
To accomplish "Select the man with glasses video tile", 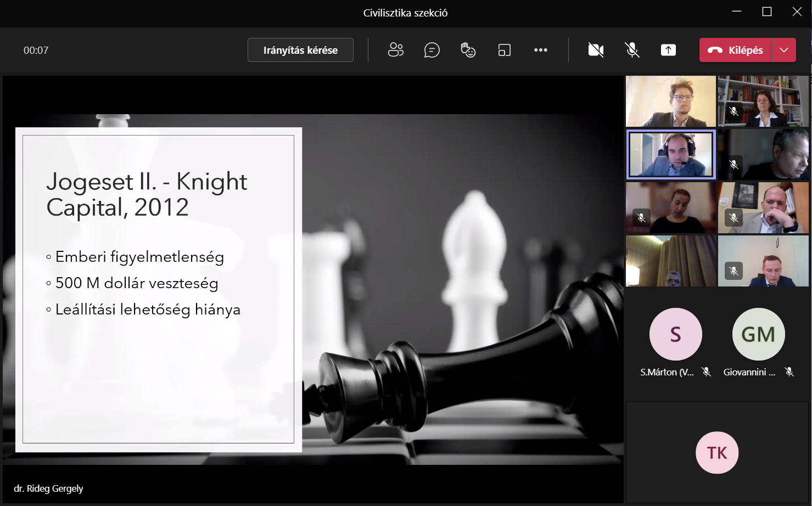I will [x=671, y=101].
